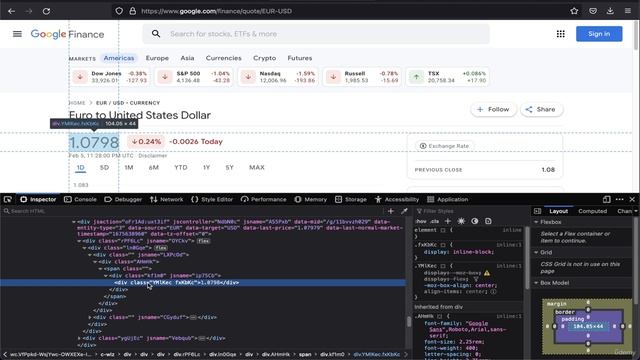Open the Firefox application menu

(628, 11)
